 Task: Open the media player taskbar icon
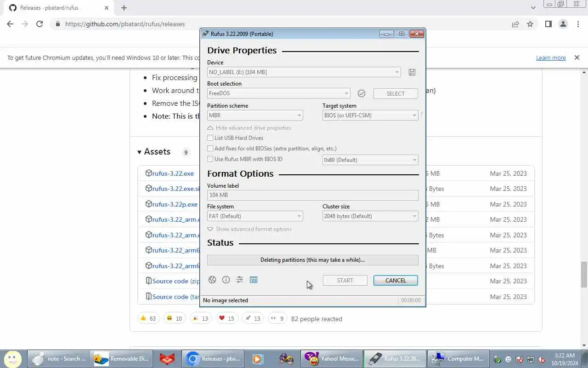click(258, 359)
